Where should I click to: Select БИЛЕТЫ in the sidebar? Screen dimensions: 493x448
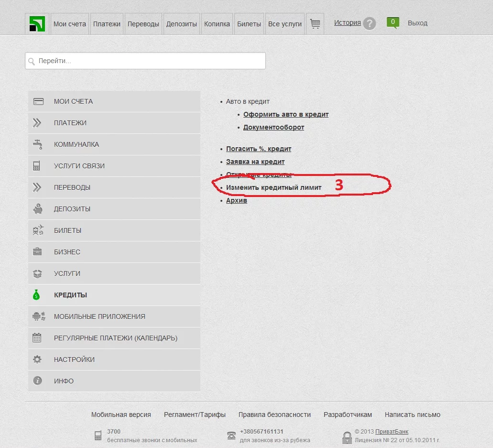(114, 230)
